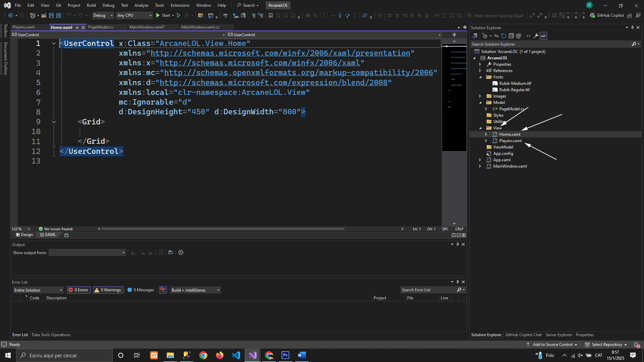Image resolution: width=644 pixels, height=362 pixels.
Task: Refresh the Solution Explorer tree
Action: pyautogui.click(x=504, y=36)
